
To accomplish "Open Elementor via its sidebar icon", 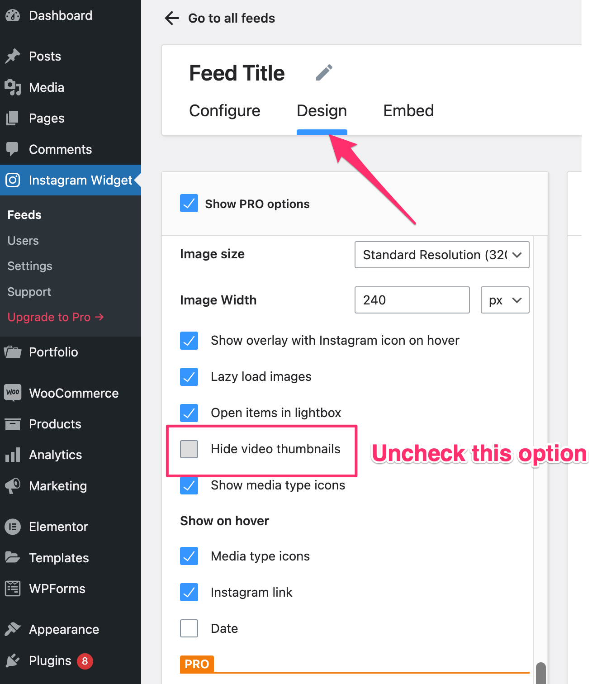I will click(x=13, y=527).
